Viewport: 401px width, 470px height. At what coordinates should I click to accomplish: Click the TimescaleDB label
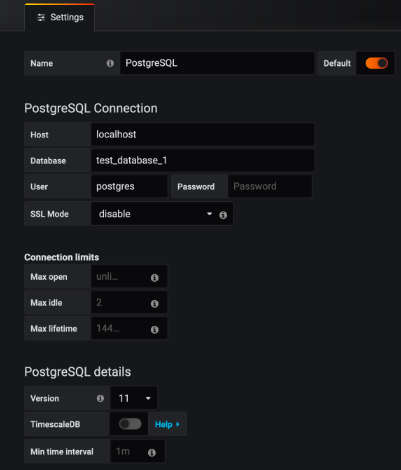55,424
